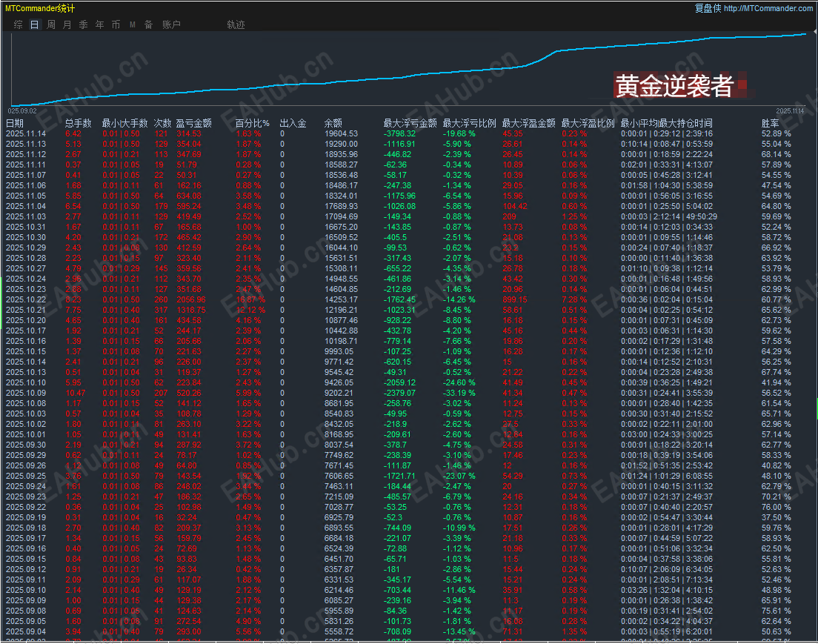The image size is (818, 644).
Task: Click the 总手数 column header
Action: [79, 123]
